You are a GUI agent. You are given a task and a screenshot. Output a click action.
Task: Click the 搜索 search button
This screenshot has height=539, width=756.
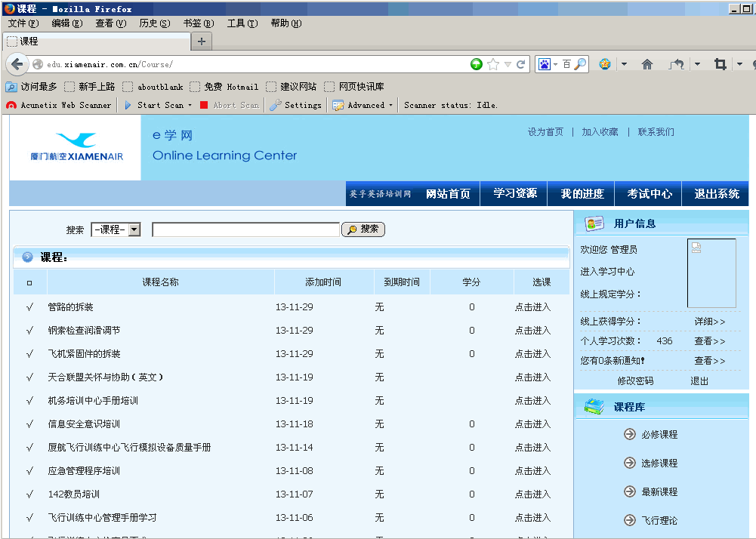coord(363,229)
